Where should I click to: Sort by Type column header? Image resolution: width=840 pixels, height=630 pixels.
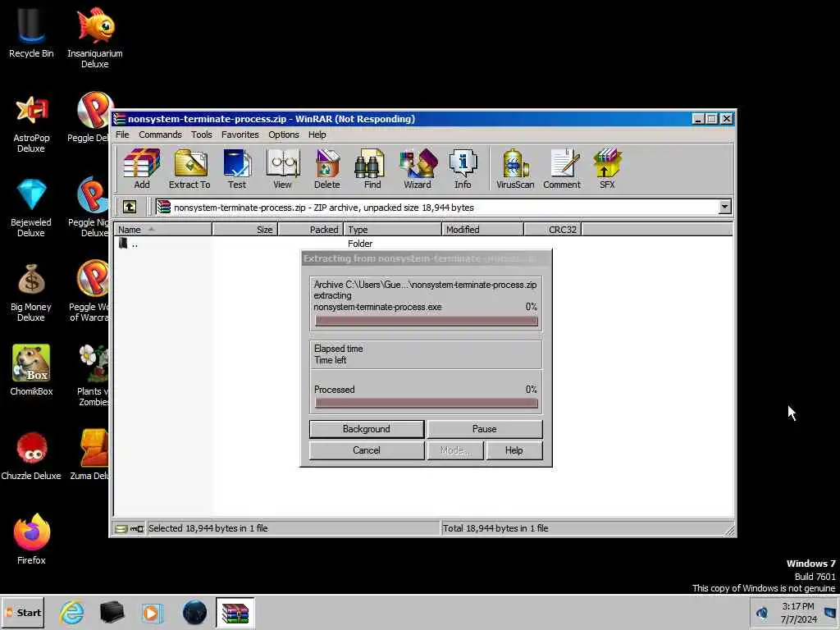tap(392, 230)
